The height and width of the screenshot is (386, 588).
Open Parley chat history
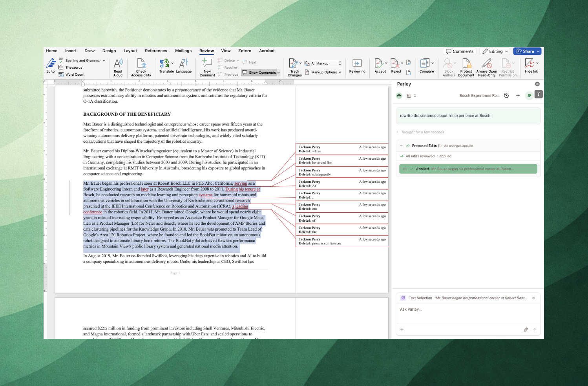(506, 96)
